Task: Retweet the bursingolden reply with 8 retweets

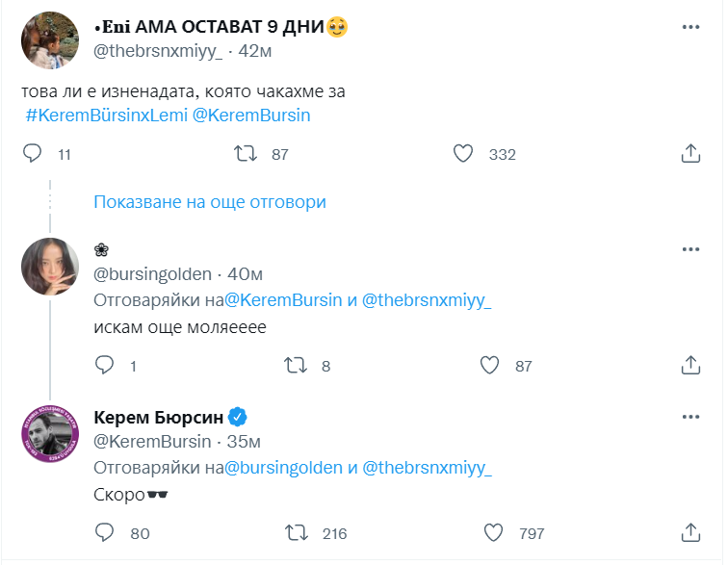Action: pos(298,366)
